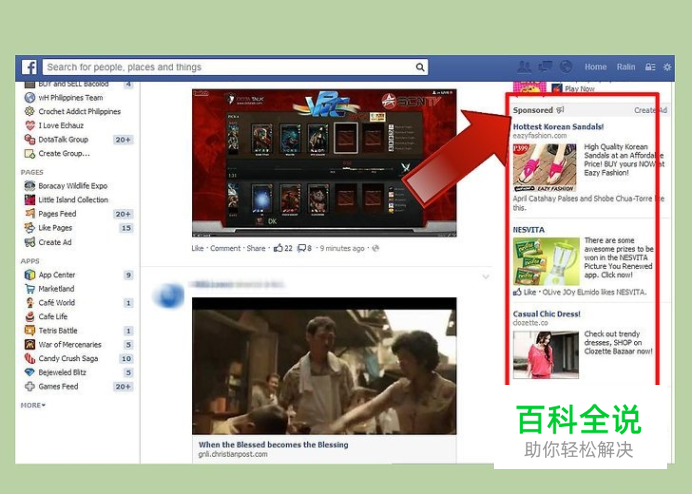Click Like under the NESVITA ad
The height and width of the screenshot is (494, 692).
(x=530, y=292)
